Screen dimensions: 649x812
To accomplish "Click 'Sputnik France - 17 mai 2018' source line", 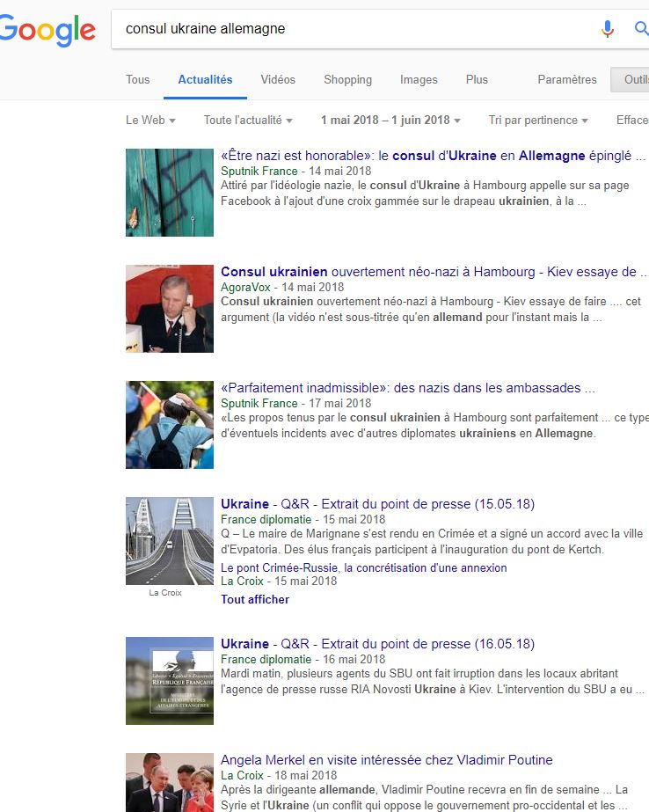I will (296, 403).
